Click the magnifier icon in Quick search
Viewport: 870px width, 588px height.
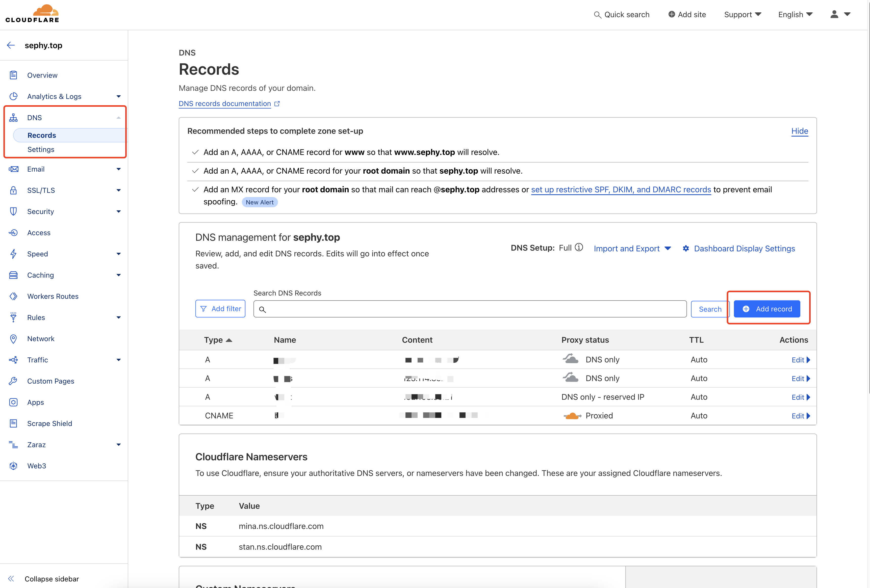point(597,15)
